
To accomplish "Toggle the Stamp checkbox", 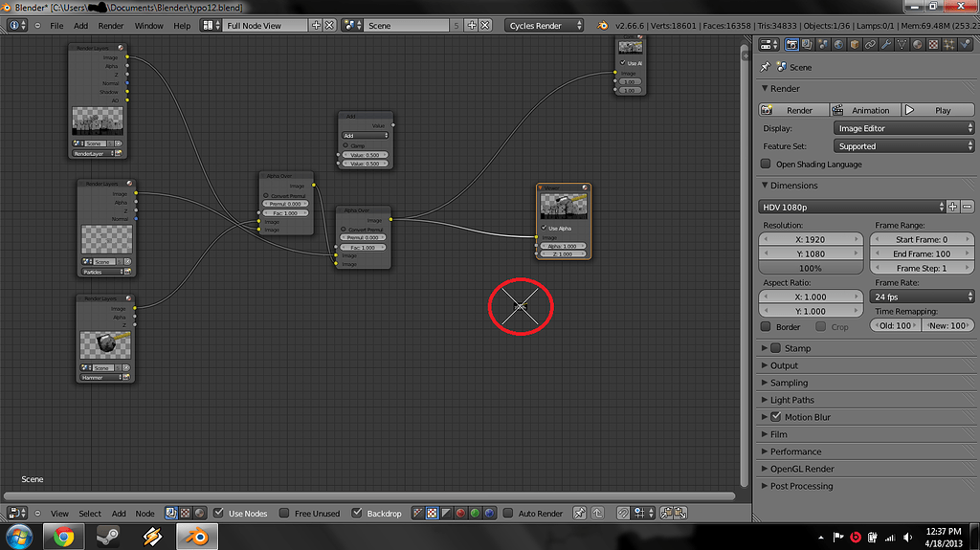I will 775,348.
